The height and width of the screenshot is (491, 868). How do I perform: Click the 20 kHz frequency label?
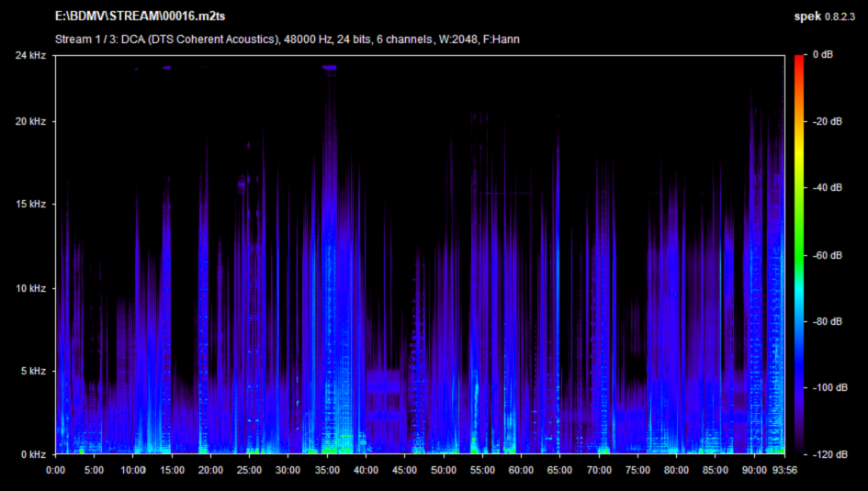32,121
